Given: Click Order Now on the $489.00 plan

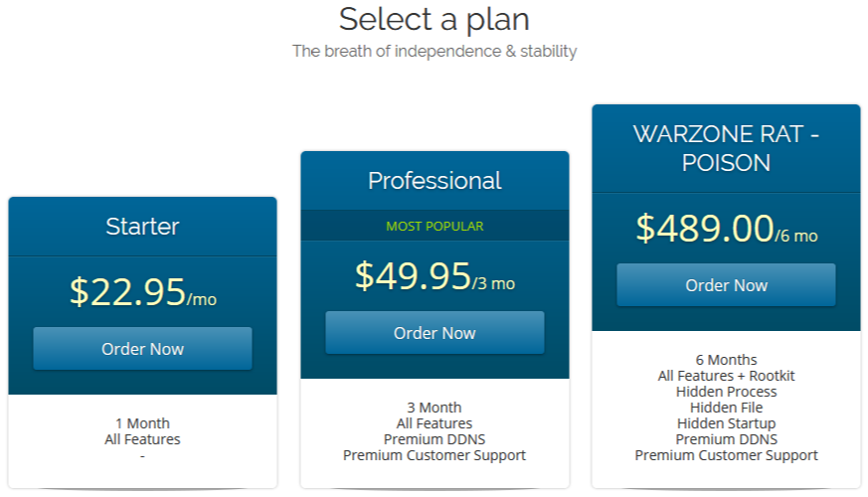Looking at the screenshot, I should [x=726, y=285].
